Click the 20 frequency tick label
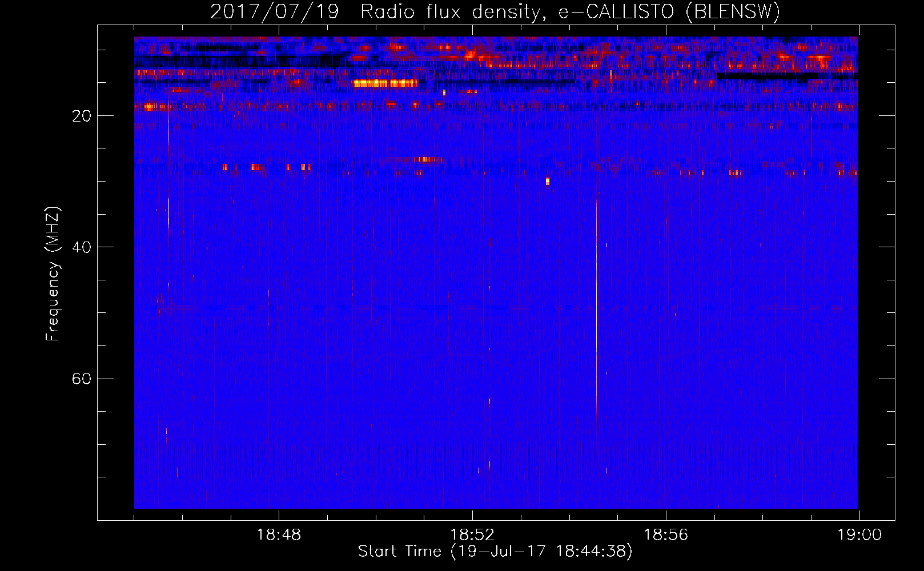924x571 pixels. [82, 116]
